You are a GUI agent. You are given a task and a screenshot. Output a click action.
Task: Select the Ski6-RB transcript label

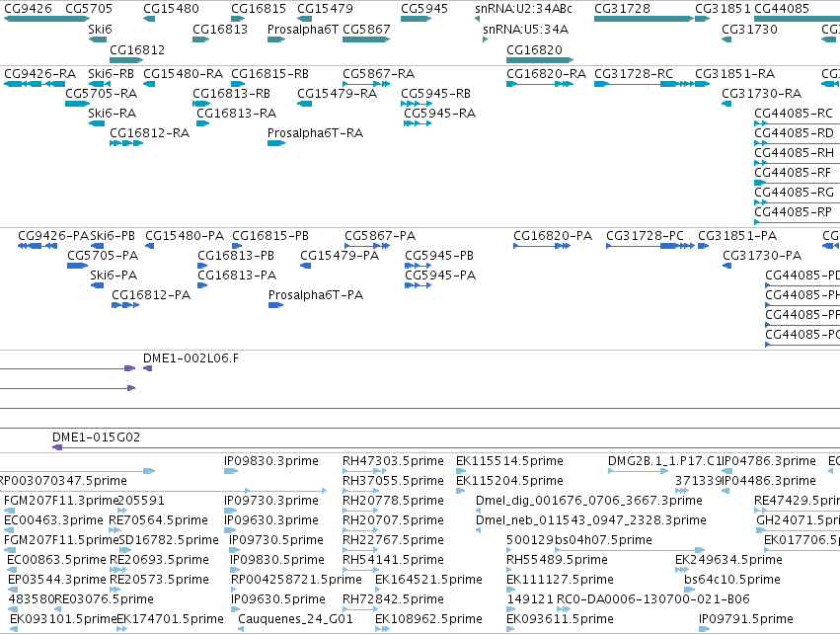111,74
